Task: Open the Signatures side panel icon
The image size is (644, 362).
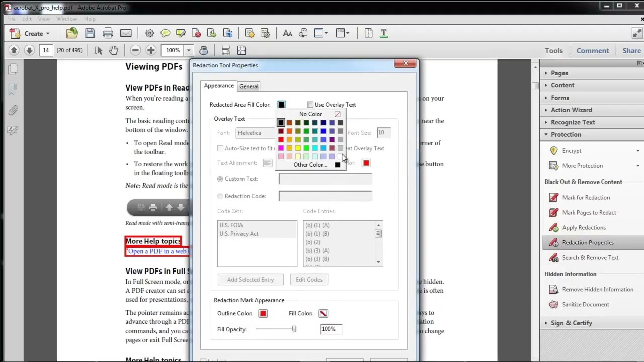Action: click(x=13, y=130)
